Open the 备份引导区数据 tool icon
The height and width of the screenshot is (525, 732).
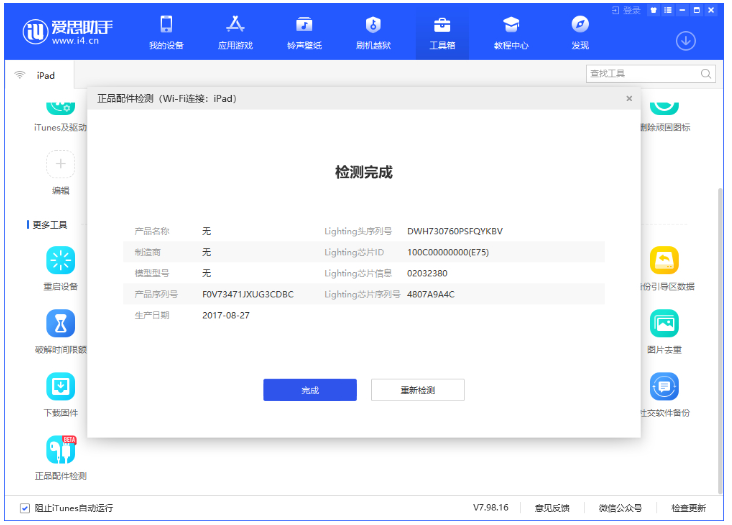(664, 260)
